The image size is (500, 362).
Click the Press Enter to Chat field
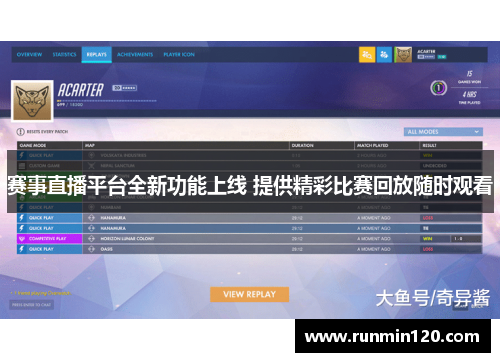[31, 305]
